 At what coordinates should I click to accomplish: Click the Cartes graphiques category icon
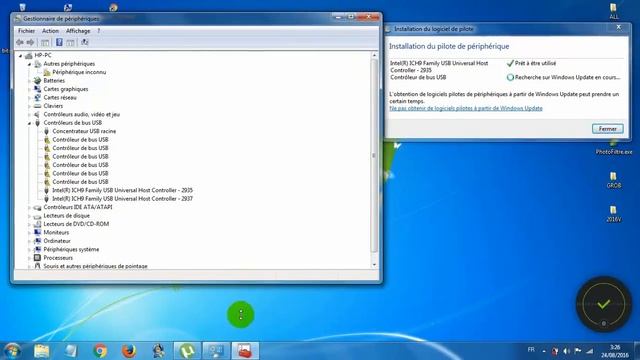pos(38,89)
